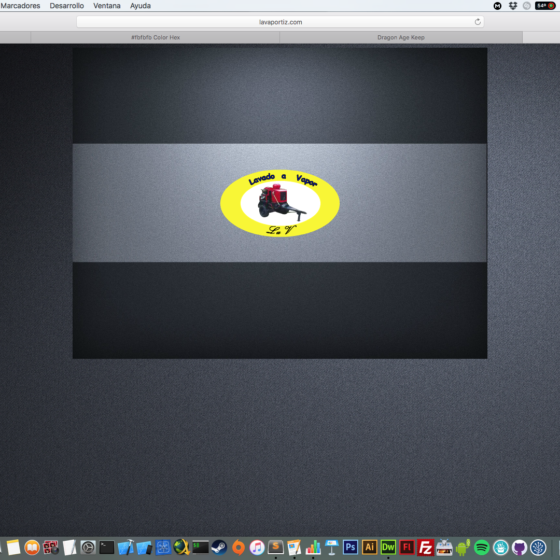
Task: Open the Ventana menu
Action: point(107,6)
